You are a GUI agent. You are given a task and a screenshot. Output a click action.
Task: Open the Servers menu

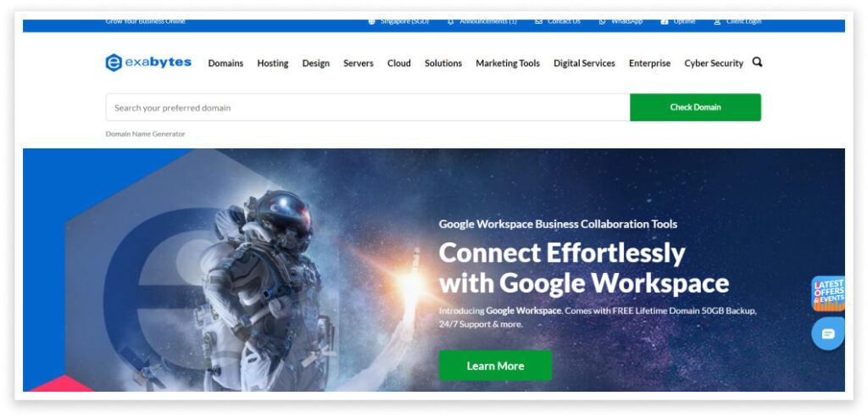click(359, 63)
